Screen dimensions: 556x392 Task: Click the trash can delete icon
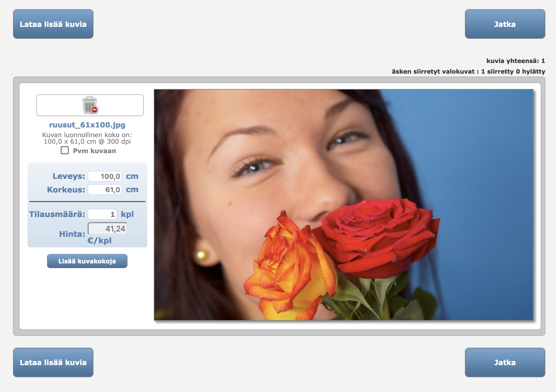90,105
